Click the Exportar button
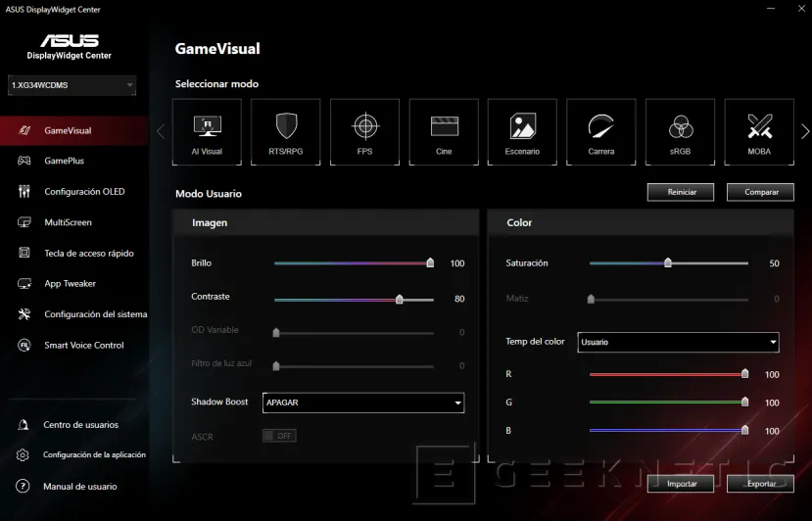Viewport: 812px width, 521px height. (760, 483)
